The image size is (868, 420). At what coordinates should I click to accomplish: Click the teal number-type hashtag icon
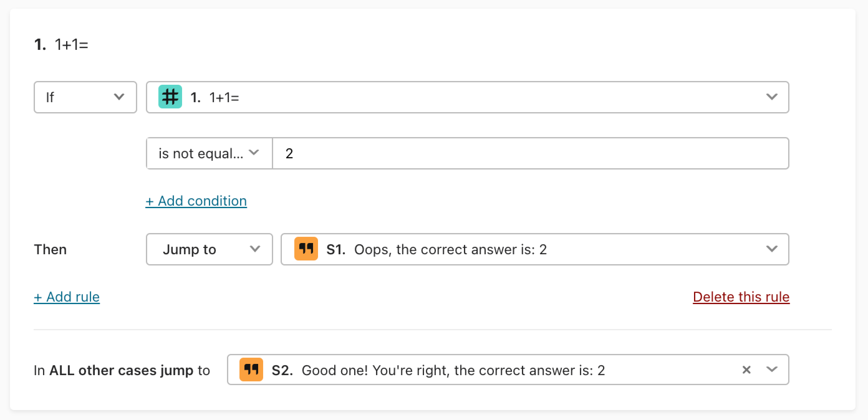(x=170, y=97)
